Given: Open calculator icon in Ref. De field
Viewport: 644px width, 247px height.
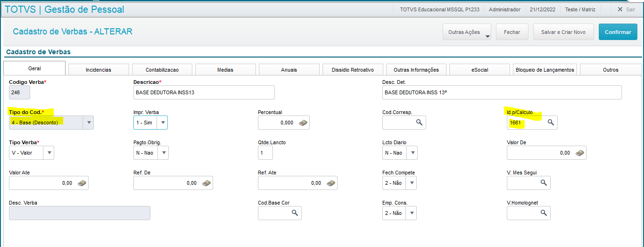Looking at the screenshot, I should tap(206, 183).
